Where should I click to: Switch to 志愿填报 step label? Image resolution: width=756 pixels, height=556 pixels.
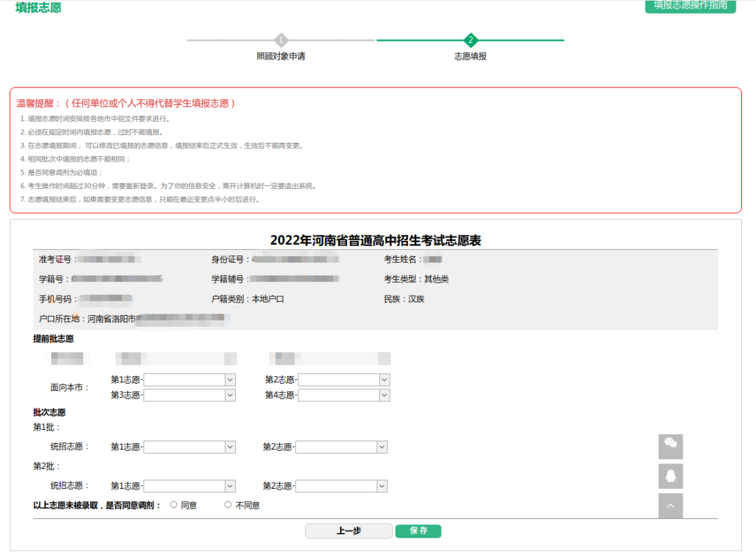470,57
